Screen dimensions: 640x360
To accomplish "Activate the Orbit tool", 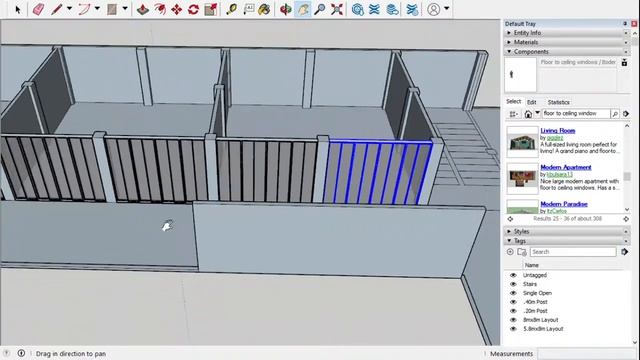I will 285,9.
